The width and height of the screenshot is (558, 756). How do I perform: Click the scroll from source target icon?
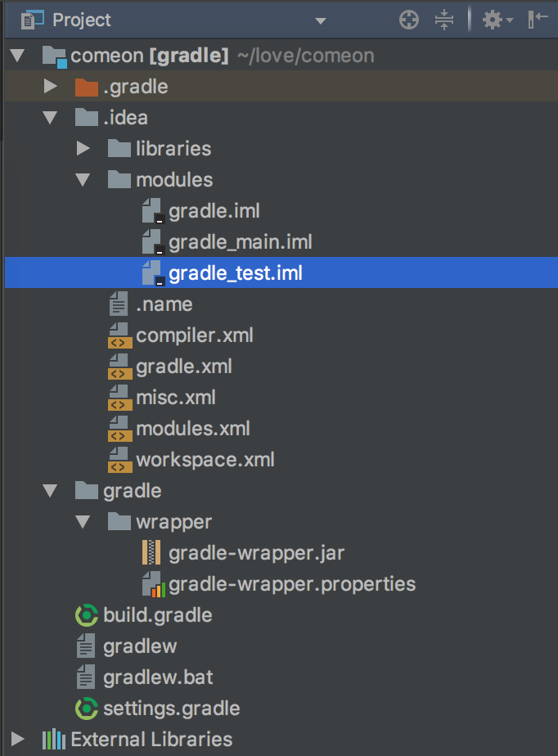pos(409,20)
